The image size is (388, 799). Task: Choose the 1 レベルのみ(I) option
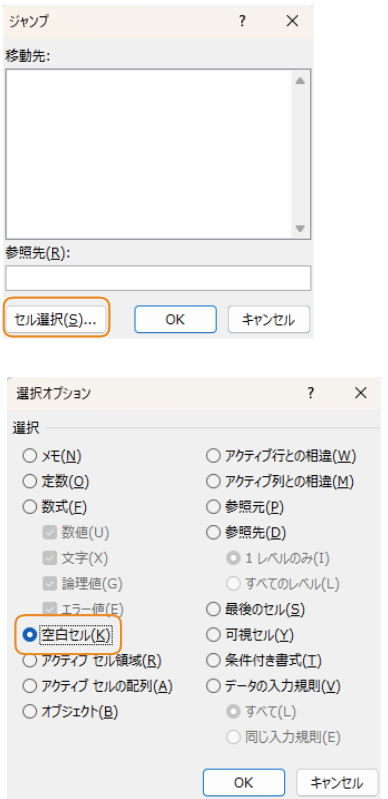[x=278, y=558]
